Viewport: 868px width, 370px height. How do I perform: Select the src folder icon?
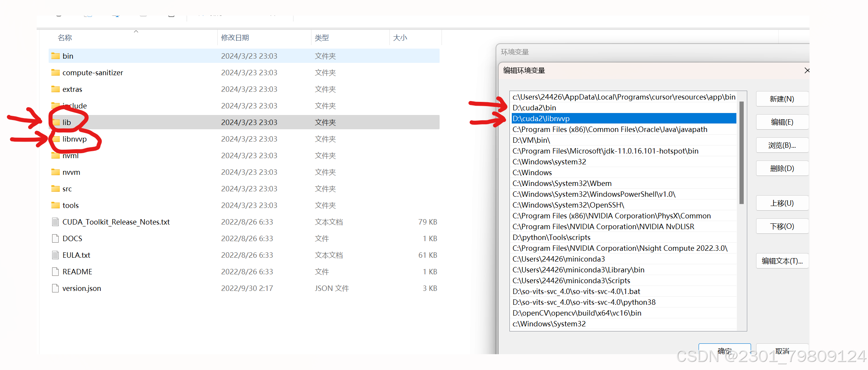tap(56, 189)
